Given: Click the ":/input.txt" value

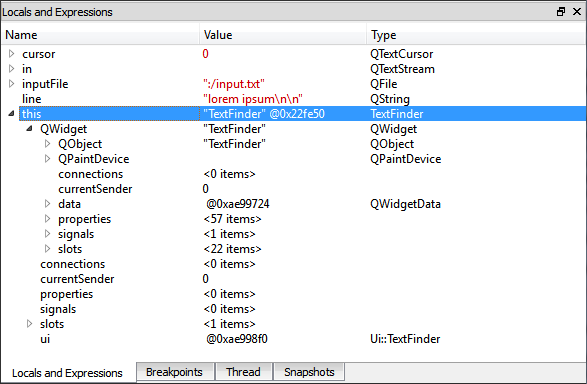Looking at the screenshot, I should point(234,84).
